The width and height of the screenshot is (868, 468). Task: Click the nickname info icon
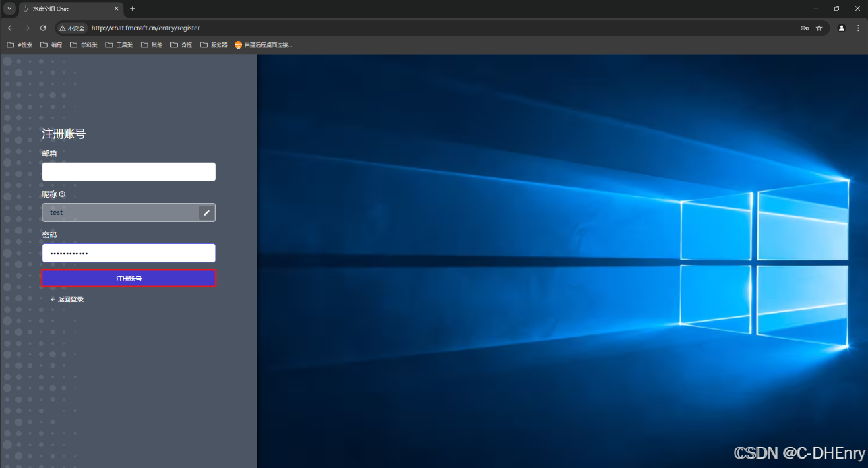[x=62, y=194]
